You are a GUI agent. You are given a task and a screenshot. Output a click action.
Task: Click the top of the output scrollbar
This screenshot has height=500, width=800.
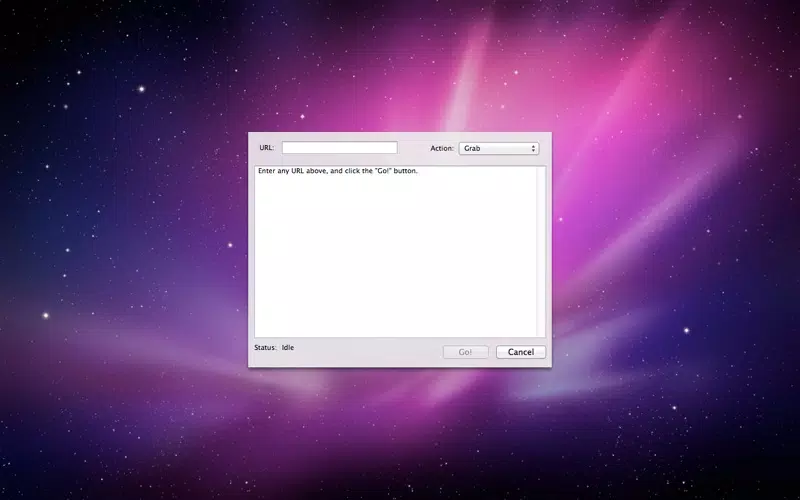541,172
